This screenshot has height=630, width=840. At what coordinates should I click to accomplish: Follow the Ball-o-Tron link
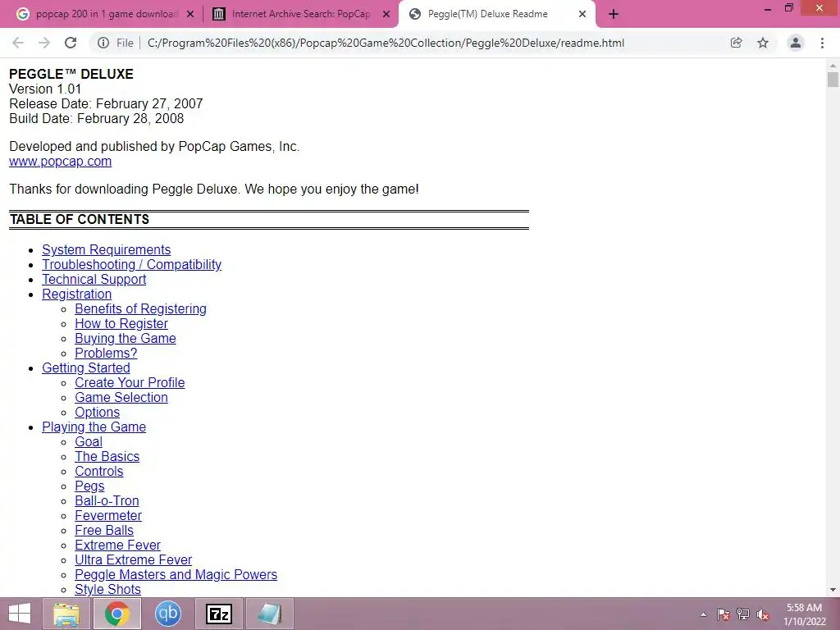(107, 501)
